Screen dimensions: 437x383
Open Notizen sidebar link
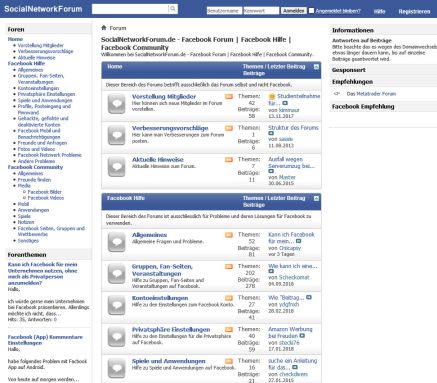[26, 222]
